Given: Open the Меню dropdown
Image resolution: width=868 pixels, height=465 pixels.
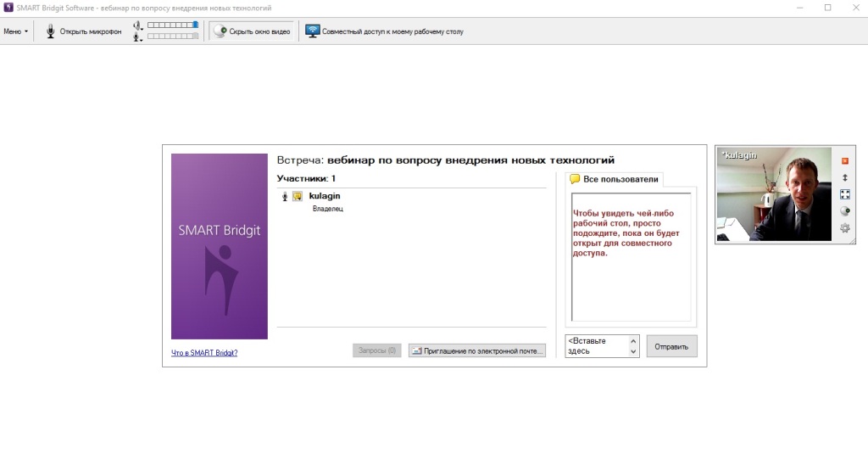Looking at the screenshot, I should tap(15, 31).
